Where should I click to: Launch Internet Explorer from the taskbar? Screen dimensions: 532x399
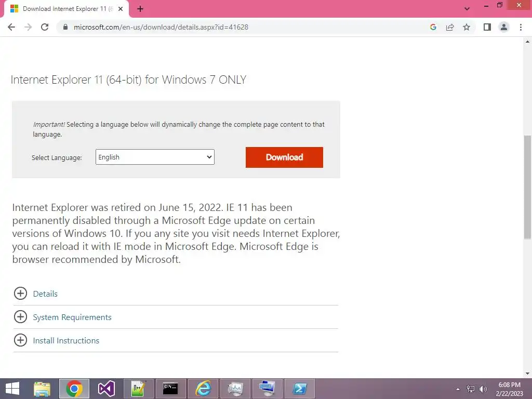click(203, 389)
